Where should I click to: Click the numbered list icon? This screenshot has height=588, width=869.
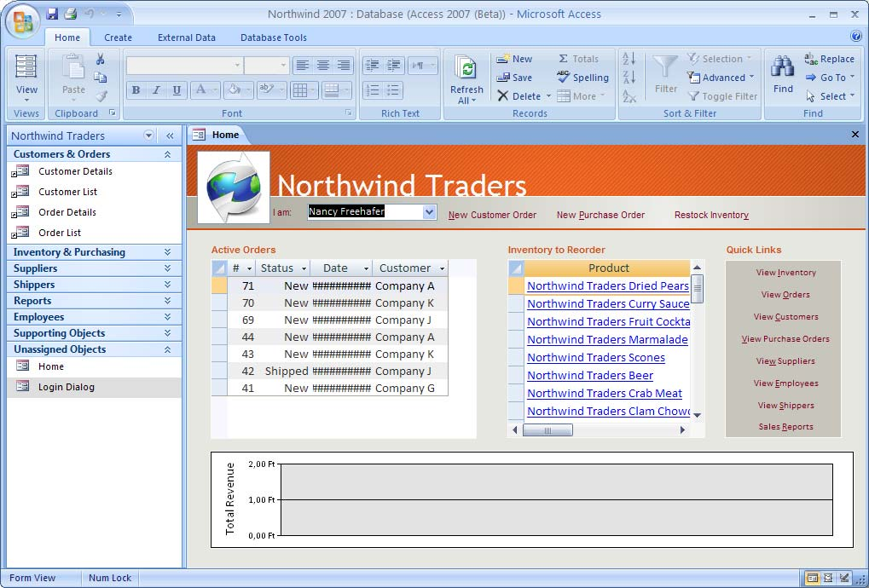click(x=373, y=89)
